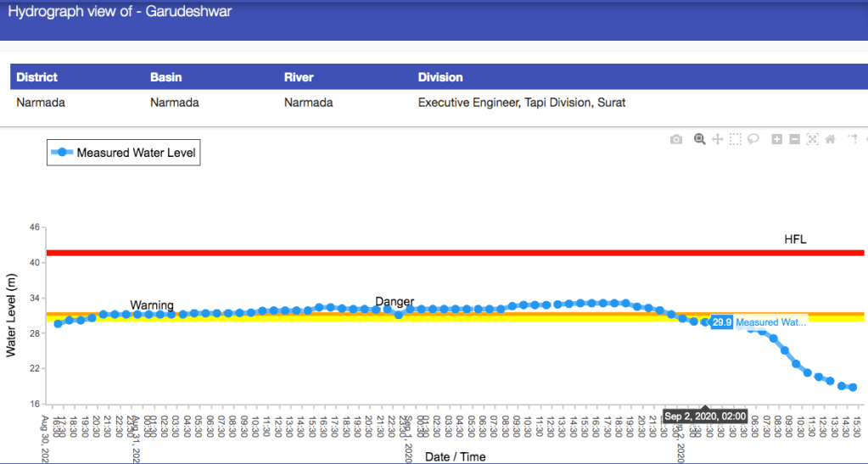Click the Basin column header
868x464 pixels.
click(x=166, y=77)
